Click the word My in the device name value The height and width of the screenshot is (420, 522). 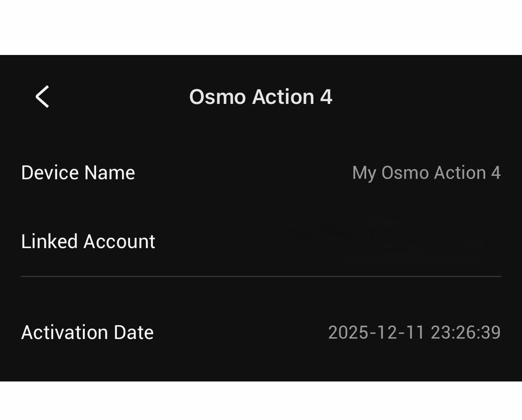pyautogui.click(x=364, y=173)
